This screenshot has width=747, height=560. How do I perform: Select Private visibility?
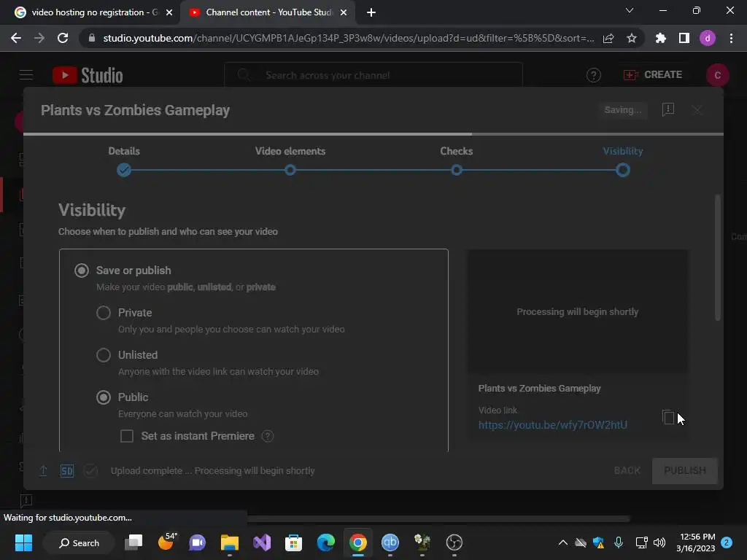click(x=104, y=313)
